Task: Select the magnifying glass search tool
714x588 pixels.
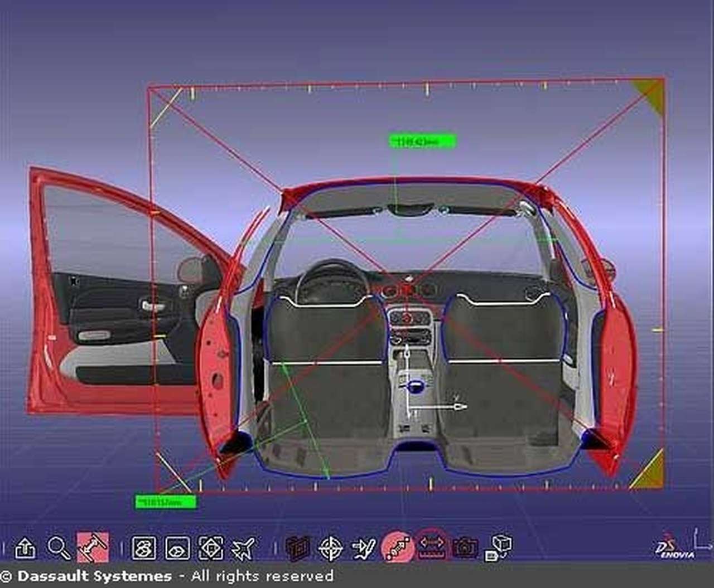Action: pyautogui.click(x=58, y=548)
